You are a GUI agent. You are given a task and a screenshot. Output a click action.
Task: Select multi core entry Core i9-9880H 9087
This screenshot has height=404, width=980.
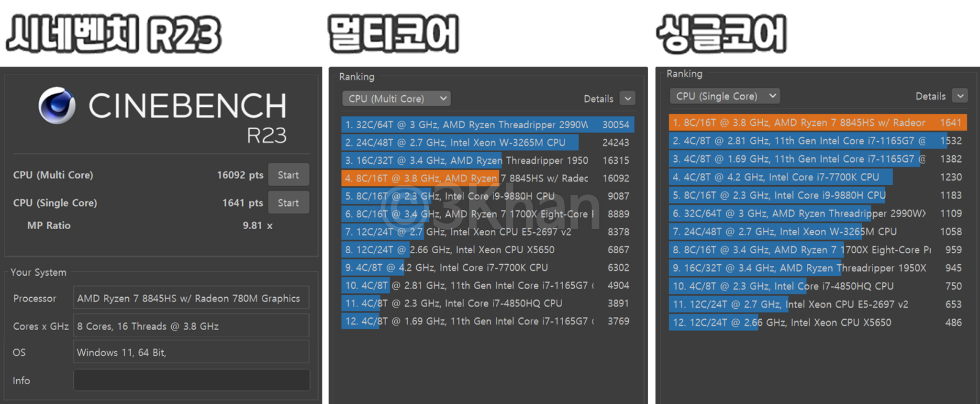[488, 196]
